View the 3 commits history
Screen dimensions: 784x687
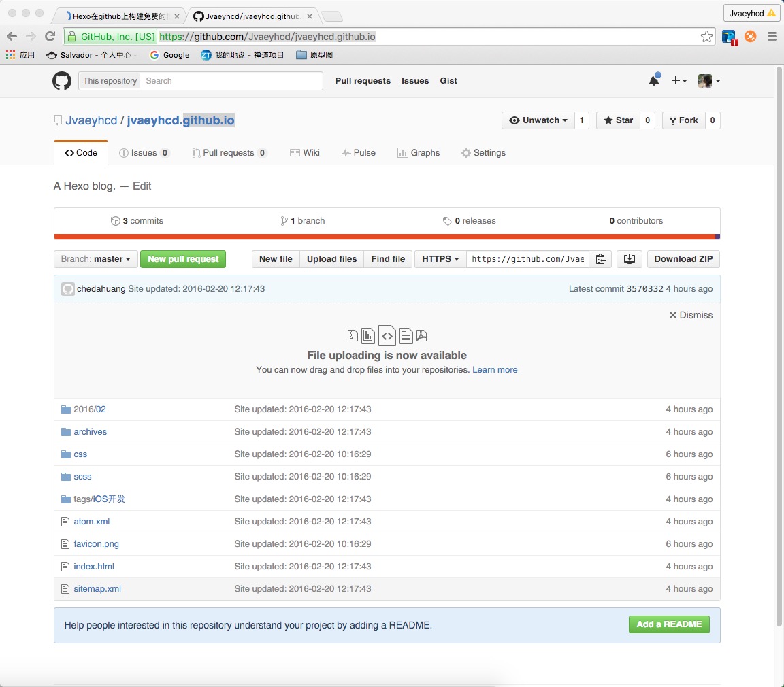coord(137,221)
